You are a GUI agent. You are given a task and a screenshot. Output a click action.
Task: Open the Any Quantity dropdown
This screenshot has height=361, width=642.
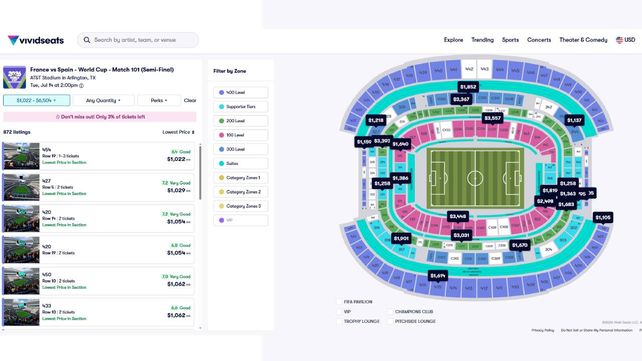[103, 100]
